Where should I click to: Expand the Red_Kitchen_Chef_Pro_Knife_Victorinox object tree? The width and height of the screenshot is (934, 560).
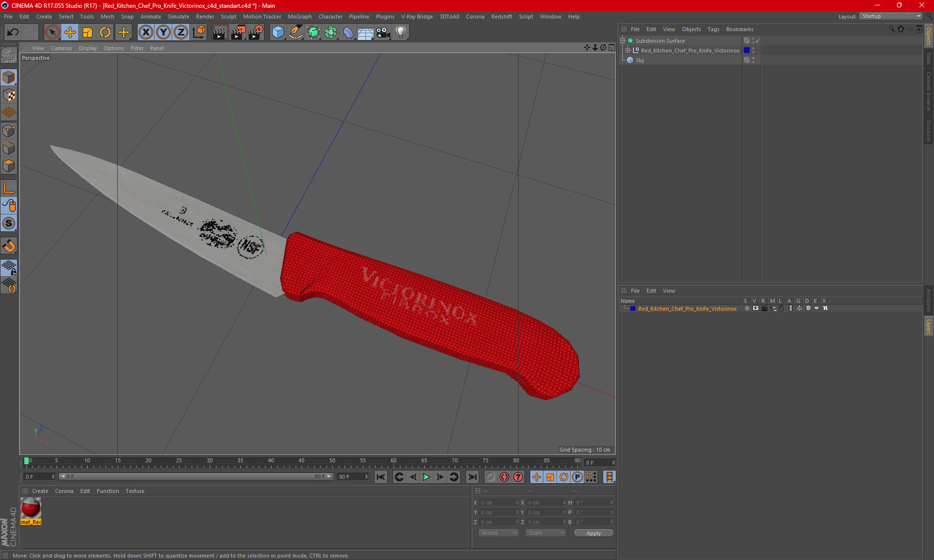[628, 51]
